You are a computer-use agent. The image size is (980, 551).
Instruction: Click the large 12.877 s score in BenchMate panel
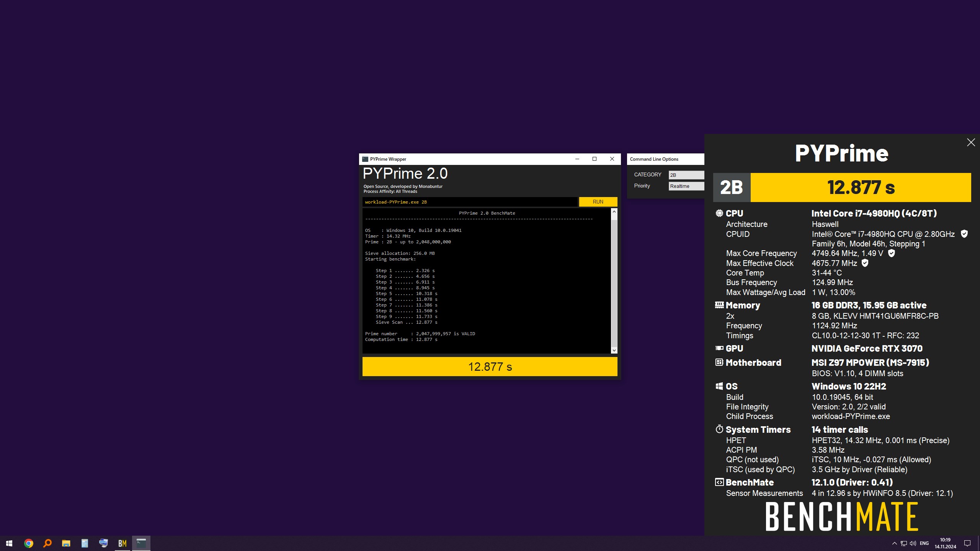(x=861, y=187)
